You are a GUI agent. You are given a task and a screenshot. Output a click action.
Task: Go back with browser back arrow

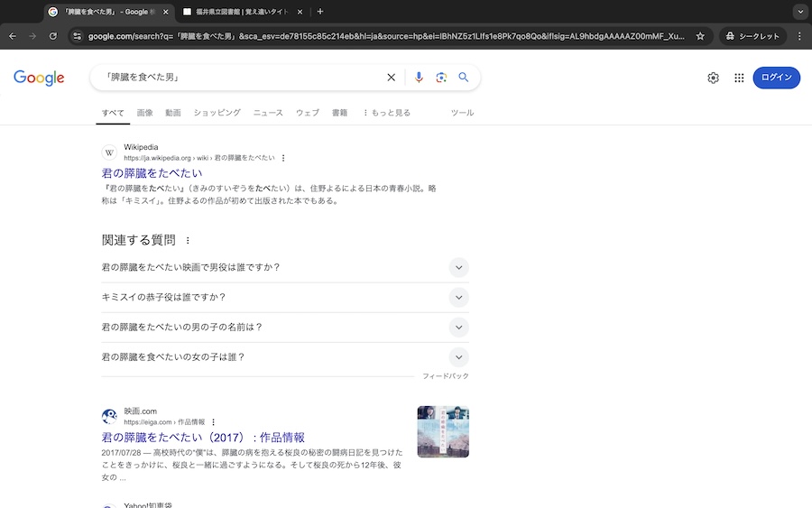(x=13, y=36)
